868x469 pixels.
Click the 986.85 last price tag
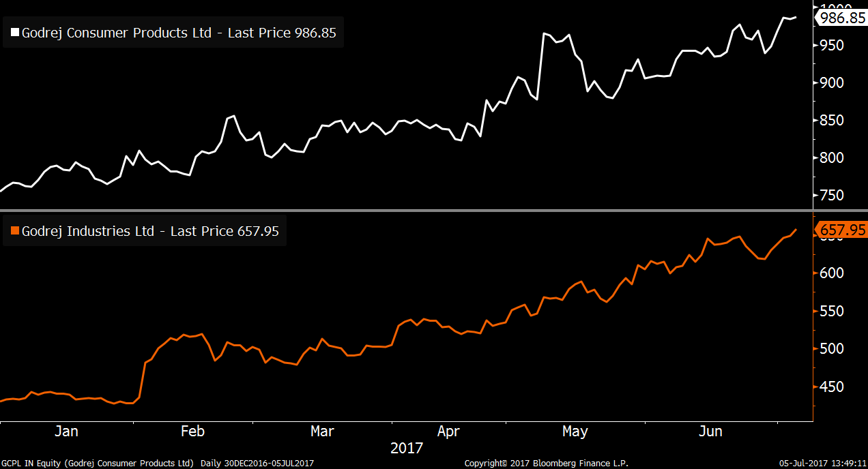[841, 18]
